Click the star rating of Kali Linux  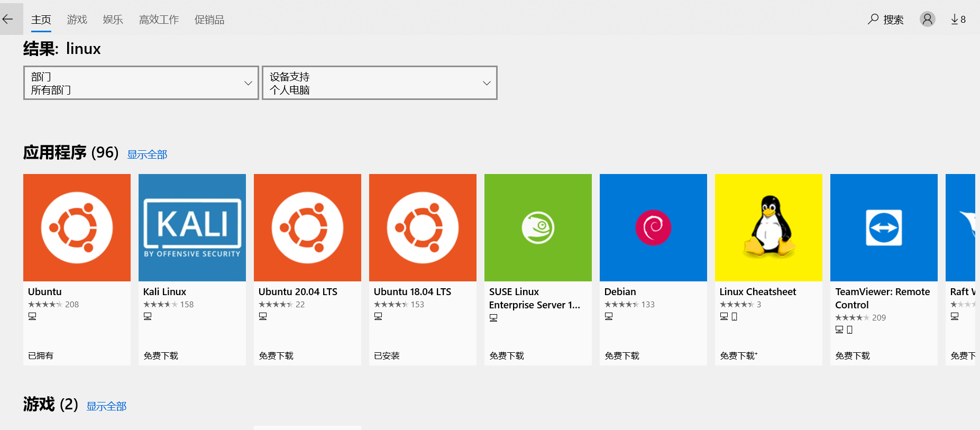pyautogui.click(x=160, y=305)
